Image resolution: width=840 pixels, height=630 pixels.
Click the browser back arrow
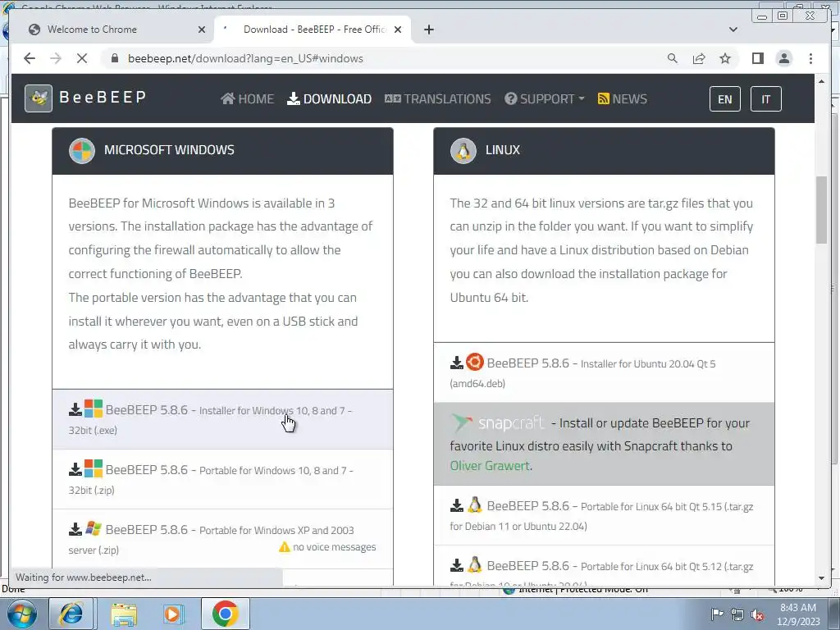tap(30, 58)
